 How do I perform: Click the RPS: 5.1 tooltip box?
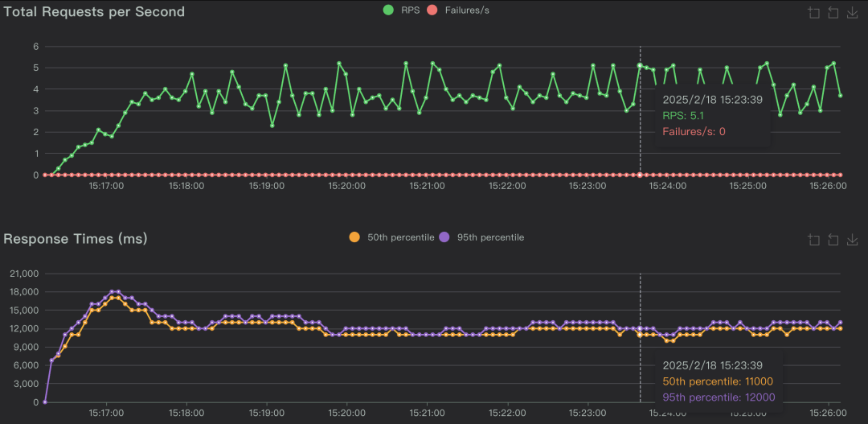point(711,116)
